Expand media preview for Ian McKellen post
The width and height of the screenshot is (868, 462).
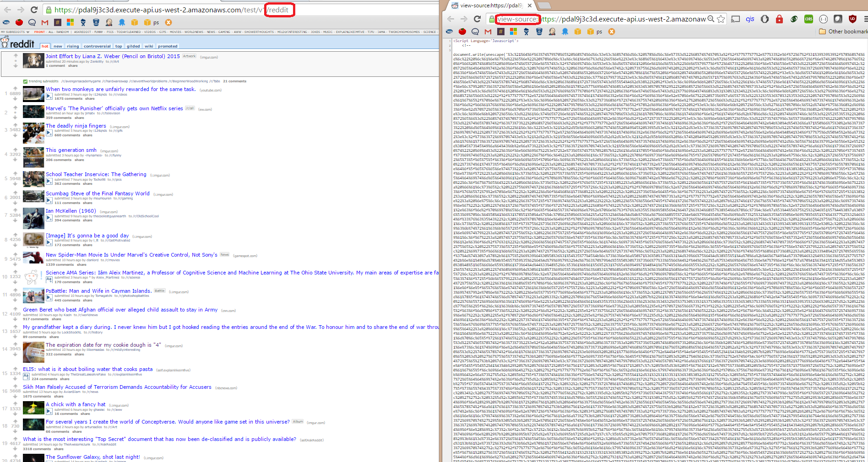[x=49, y=218]
